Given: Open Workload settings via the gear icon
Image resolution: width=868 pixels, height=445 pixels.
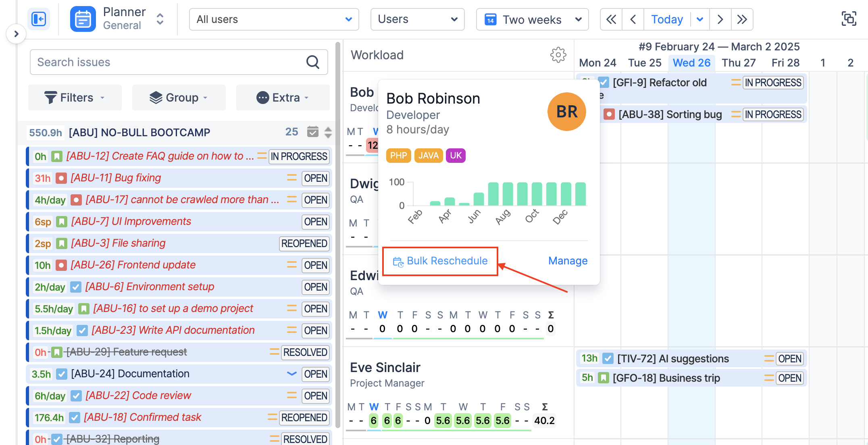Looking at the screenshot, I should (x=558, y=55).
